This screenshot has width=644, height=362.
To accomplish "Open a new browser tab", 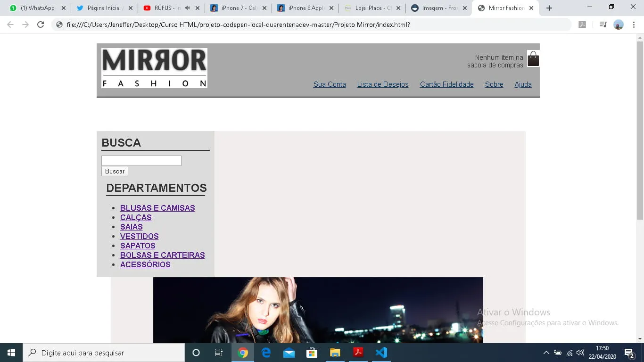I will (x=549, y=8).
